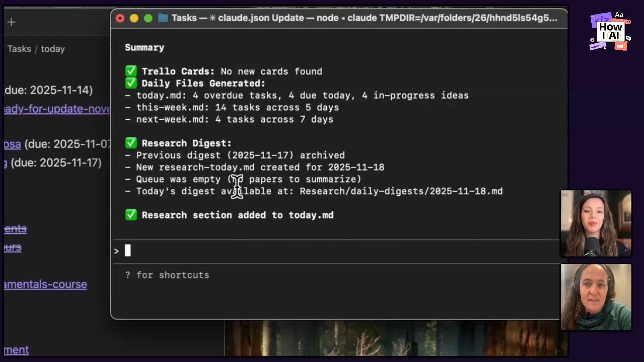Click the this-week.md 14 tasks line

click(232, 108)
